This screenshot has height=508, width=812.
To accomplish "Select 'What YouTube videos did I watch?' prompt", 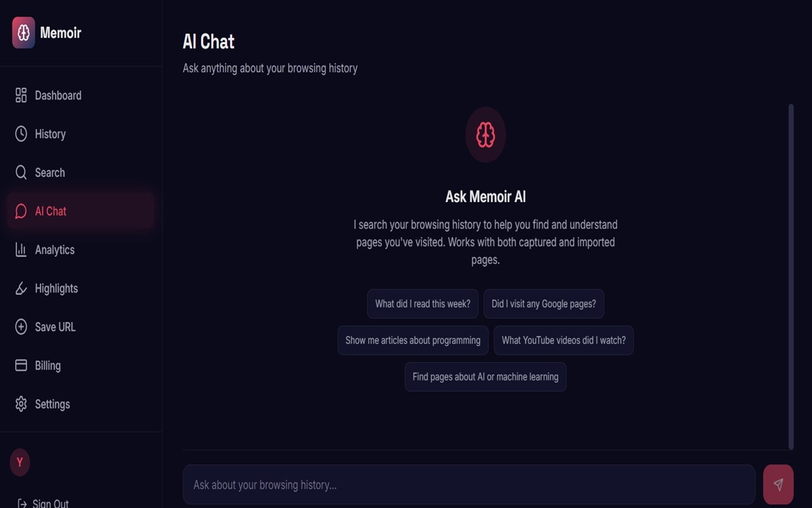I will pyautogui.click(x=563, y=340).
